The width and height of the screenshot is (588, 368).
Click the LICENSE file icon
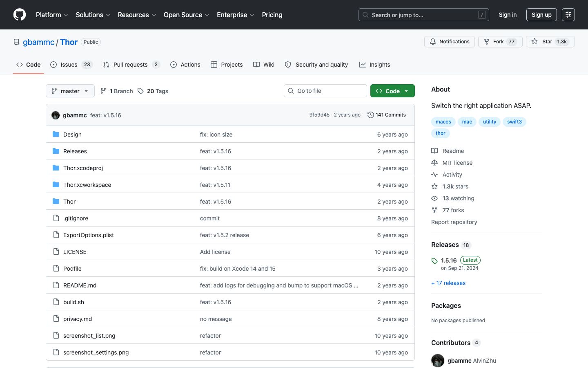(56, 251)
